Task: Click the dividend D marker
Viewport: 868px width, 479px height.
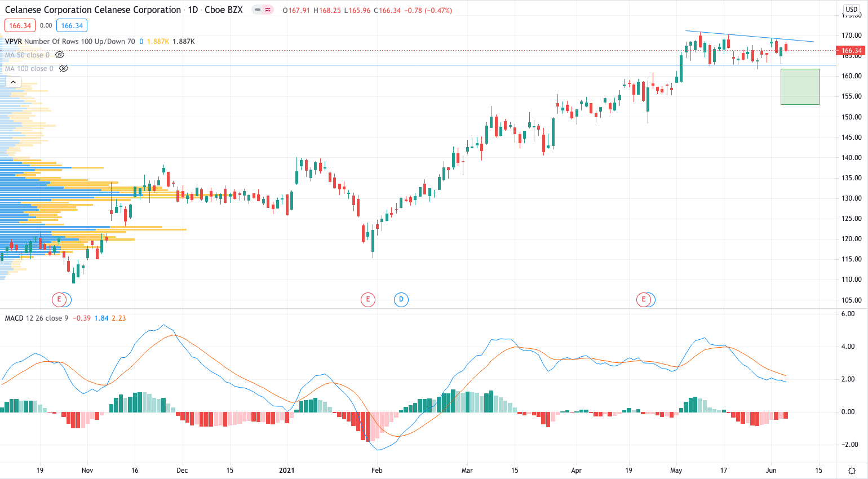Action: (401, 299)
